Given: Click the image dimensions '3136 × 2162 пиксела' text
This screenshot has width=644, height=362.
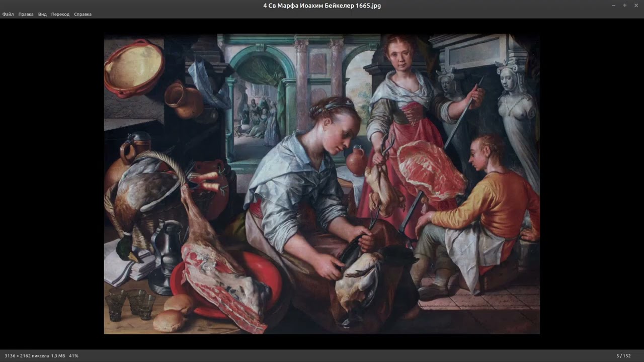Looking at the screenshot, I should coord(27,356).
